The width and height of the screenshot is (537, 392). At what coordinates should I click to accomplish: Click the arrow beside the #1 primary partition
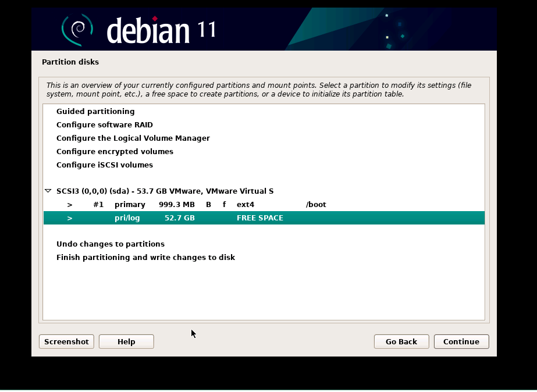(70, 205)
